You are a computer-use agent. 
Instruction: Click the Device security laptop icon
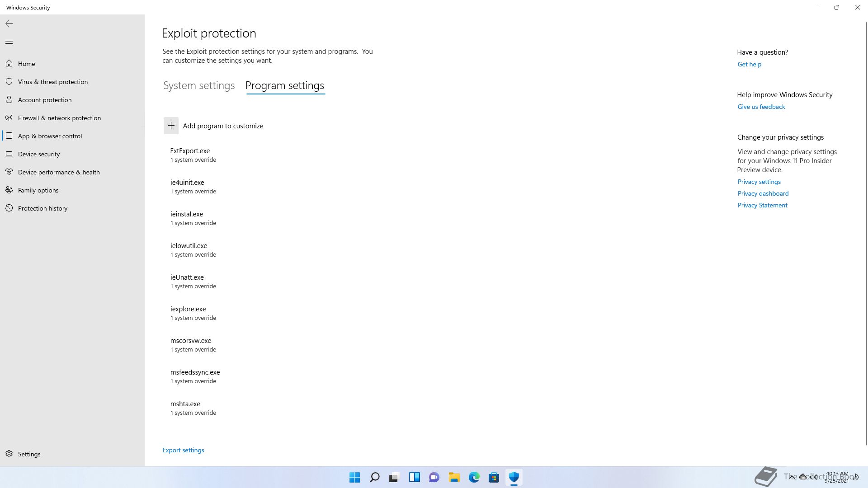click(x=9, y=154)
